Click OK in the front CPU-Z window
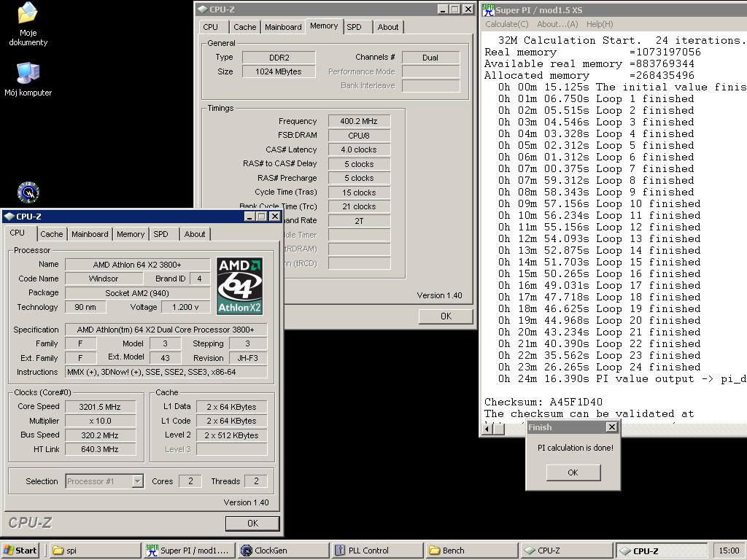The height and width of the screenshot is (560, 747). point(252,524)
